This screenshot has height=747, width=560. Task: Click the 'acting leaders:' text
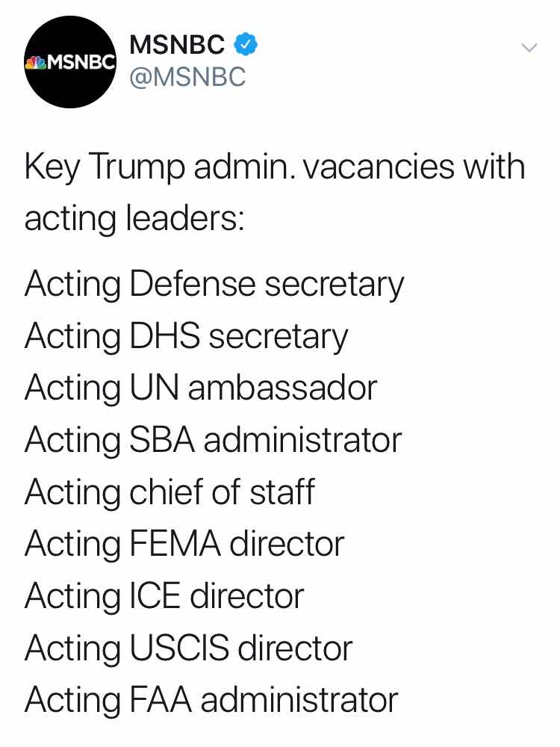(x=134, y=219)
